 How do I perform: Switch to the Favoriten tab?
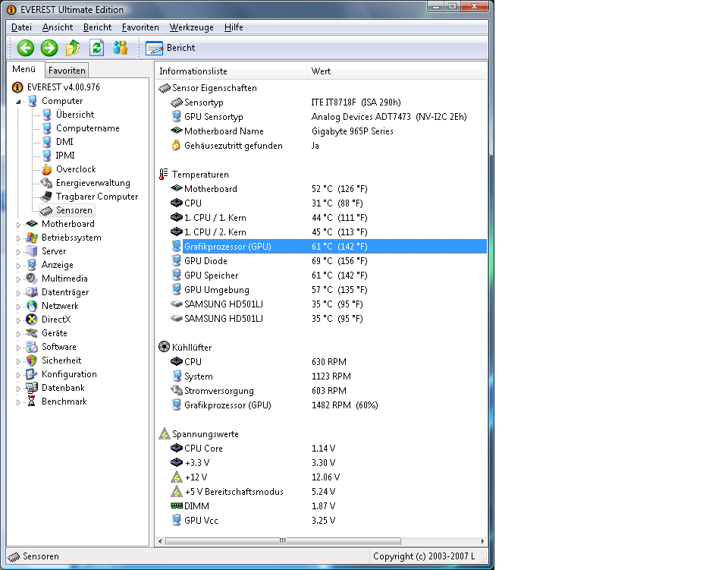tap(67, 71)
